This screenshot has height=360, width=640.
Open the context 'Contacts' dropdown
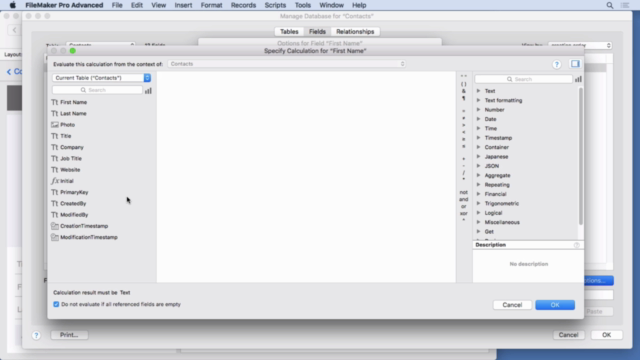point(287,64)
